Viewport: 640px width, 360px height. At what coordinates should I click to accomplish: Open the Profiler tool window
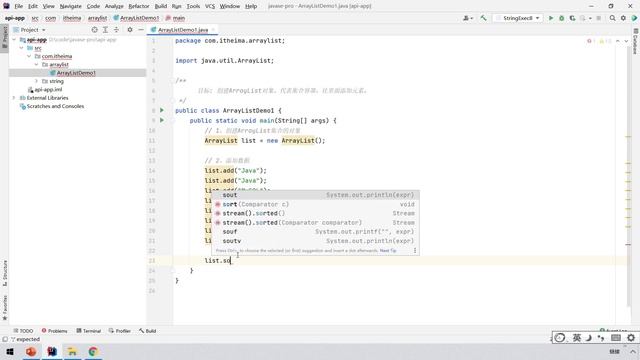pos(120,331)
